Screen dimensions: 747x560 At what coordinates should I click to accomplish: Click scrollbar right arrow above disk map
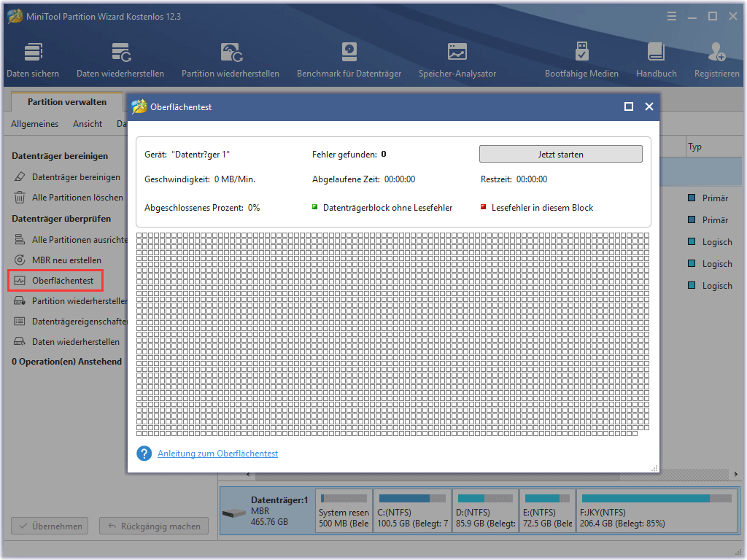[x=735, y=475]
